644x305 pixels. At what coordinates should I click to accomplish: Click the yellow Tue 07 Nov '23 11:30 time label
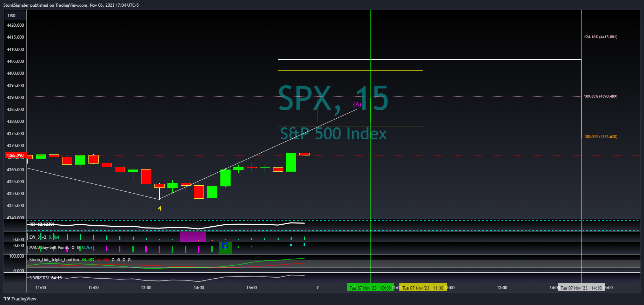(x=423, y=288)
